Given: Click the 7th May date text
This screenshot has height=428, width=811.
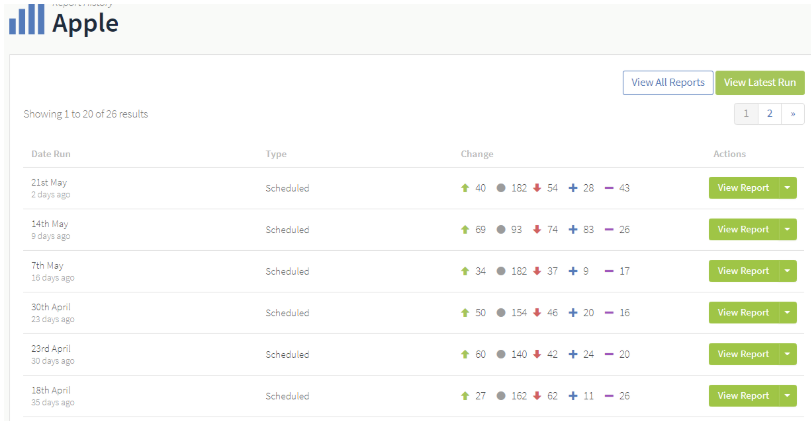Looking at the screenshot, I should [x=47, y=266].
